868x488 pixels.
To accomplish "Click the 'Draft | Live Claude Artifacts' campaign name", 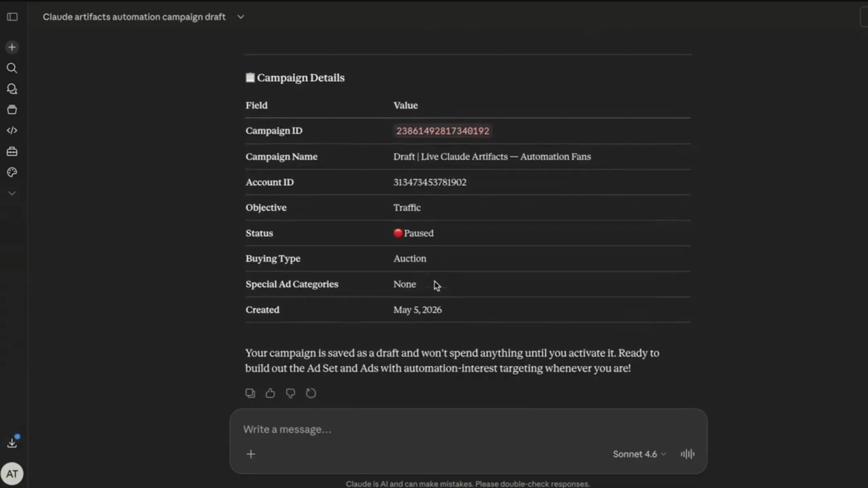I will [x=492, y=157].
